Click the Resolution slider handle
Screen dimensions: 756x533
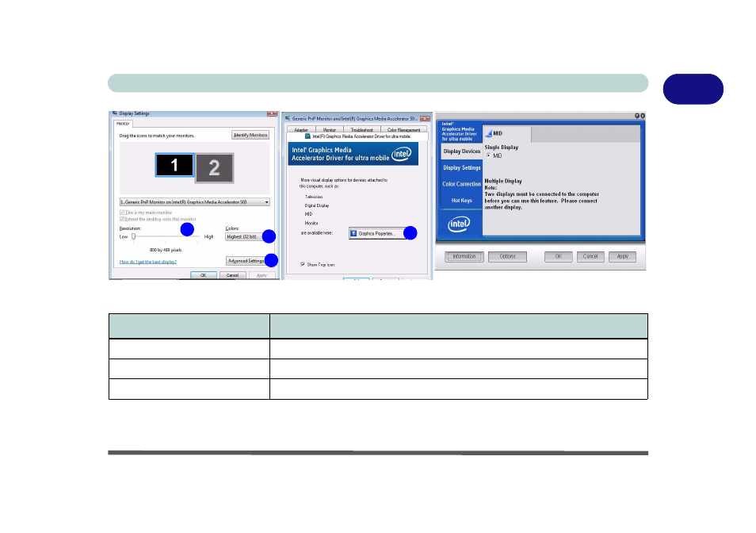134,236
